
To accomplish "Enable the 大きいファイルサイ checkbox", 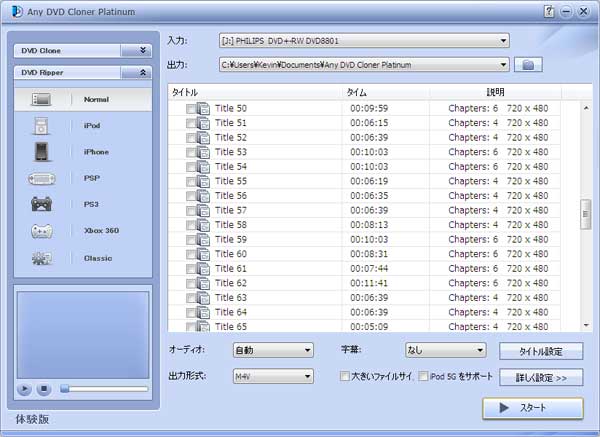I will coord(344,376).
